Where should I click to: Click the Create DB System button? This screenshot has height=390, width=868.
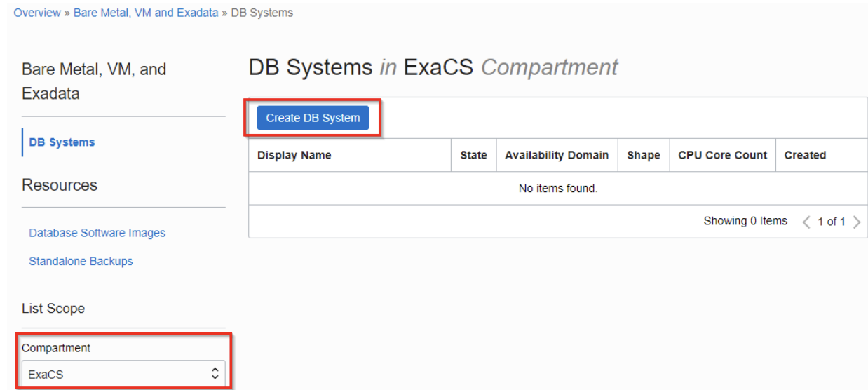[313, 118]
